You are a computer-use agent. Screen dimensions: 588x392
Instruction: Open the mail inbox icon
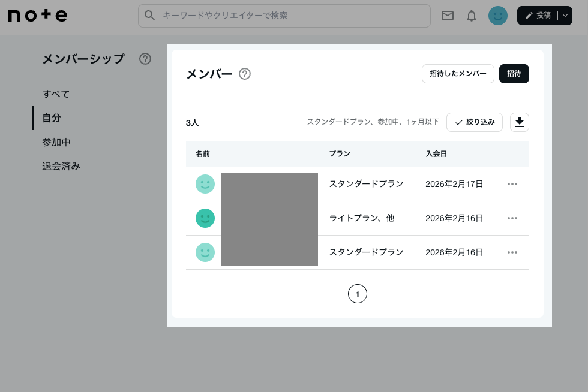click(448, 16)
